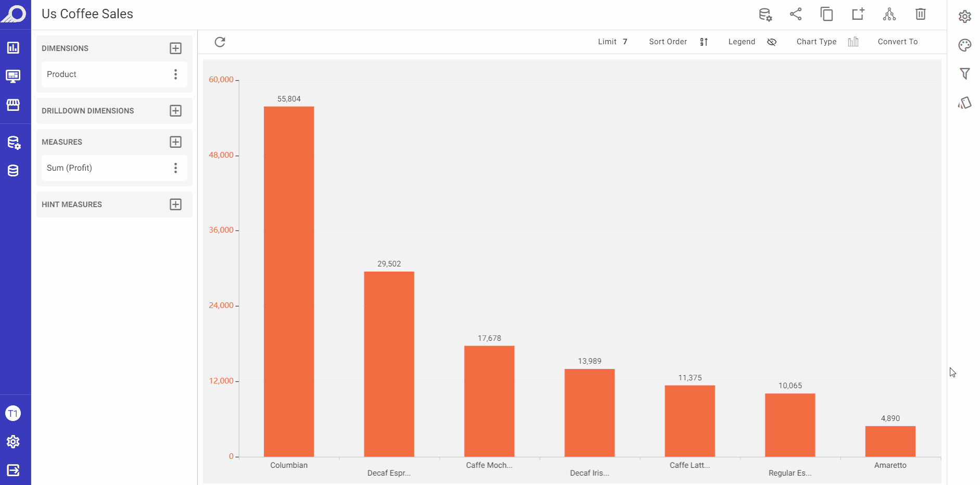Click the 11,375 data label
Viewport: 980px width, 485px height.
tap(690, 378)
